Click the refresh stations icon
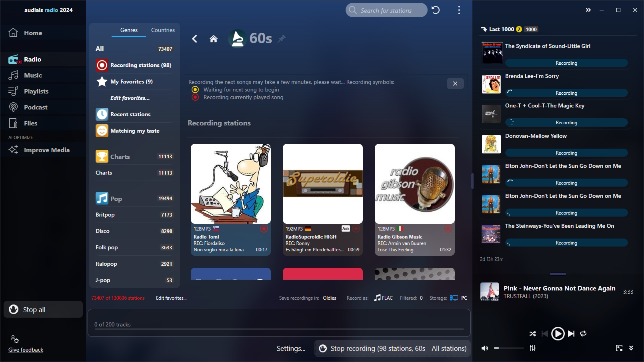This screenshot has height=362, width=644. pyautogui.click(x=436, y=10)
